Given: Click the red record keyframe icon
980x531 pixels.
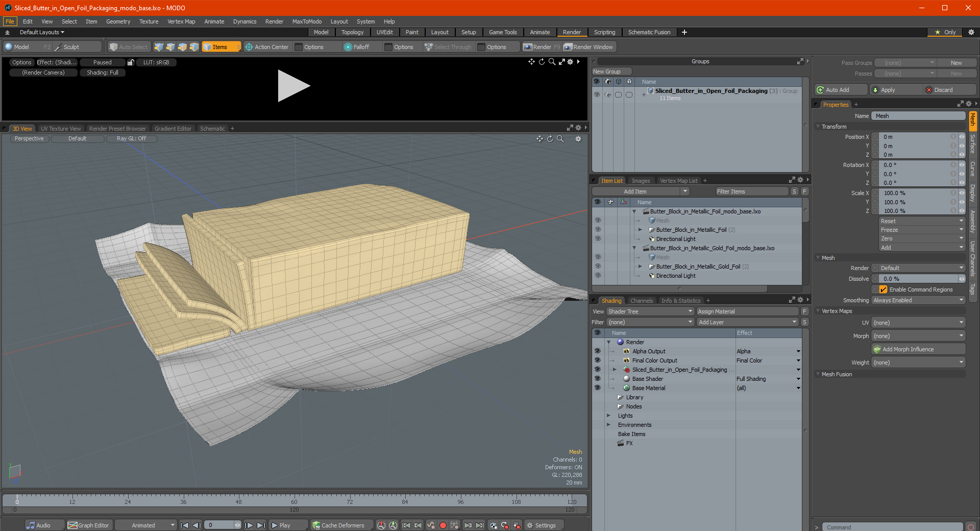Looking at the screenshot, I should pyautogui.click(x=443, y=525).
